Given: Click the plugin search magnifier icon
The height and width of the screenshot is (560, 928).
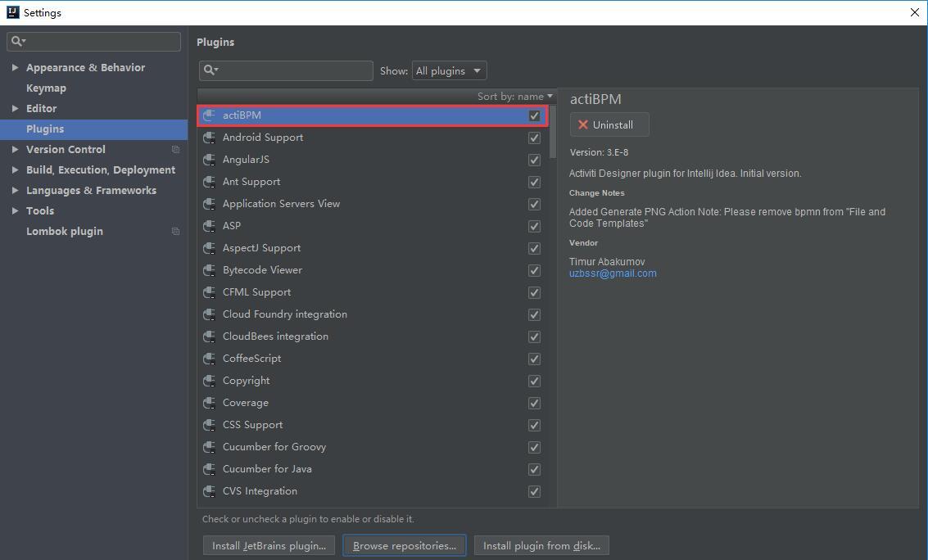Looking at the screenshot, I should coord(210,70).
